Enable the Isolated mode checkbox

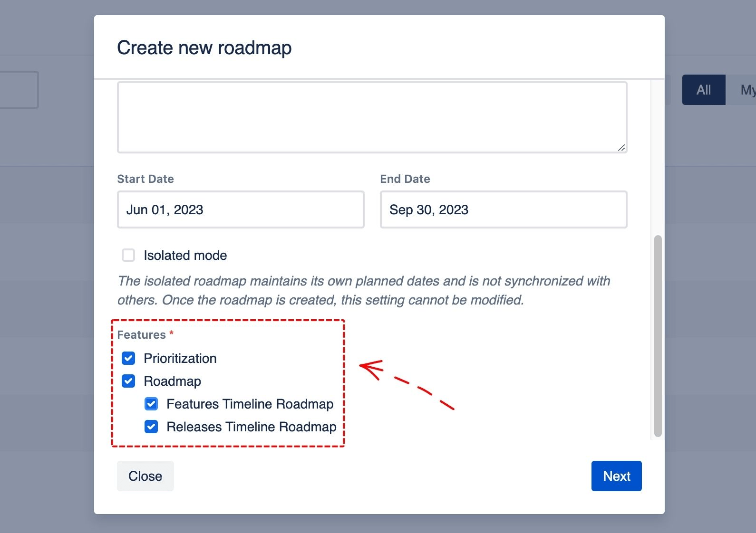pyautogui.click(x=128, y=255)
